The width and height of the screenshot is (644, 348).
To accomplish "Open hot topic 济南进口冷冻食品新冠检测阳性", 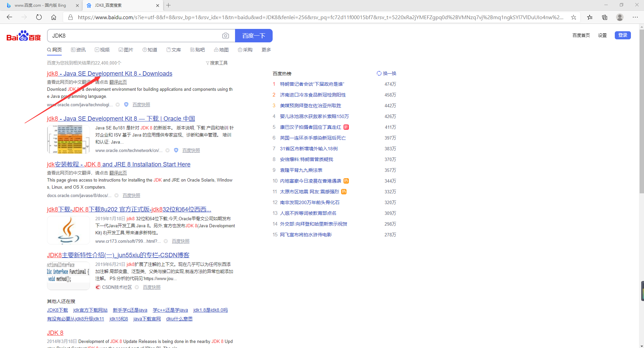I will point(313,95).
